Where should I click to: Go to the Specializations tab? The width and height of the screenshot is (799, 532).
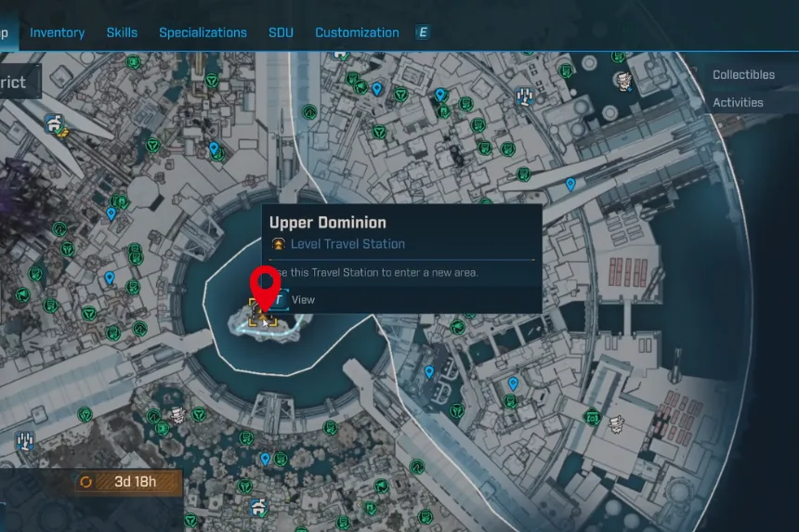(203, 32)
